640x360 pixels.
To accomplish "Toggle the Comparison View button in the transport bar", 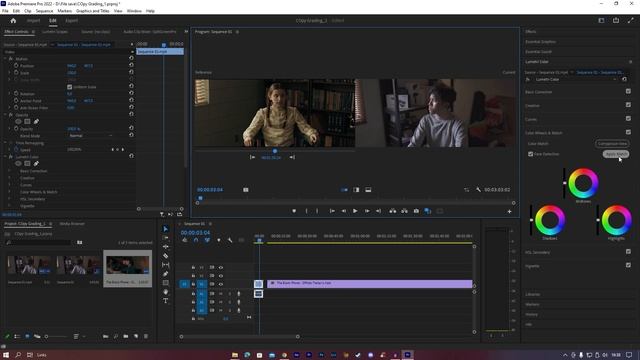I will 428,211.
